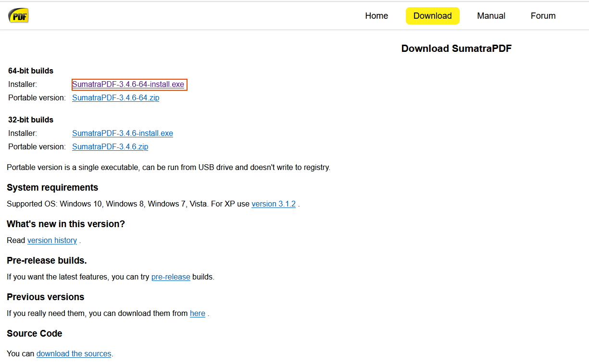Read the version history link
The width and height of the screenshot is (589, 364).
[52, 241]
